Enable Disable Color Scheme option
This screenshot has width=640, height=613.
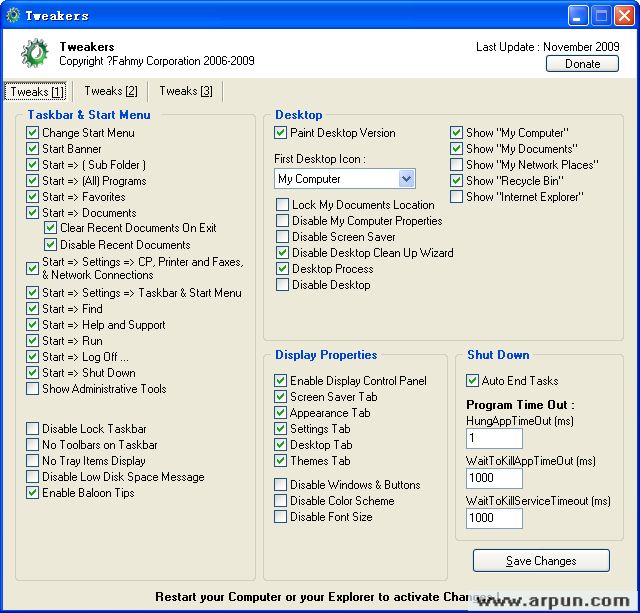click(280, 501)
